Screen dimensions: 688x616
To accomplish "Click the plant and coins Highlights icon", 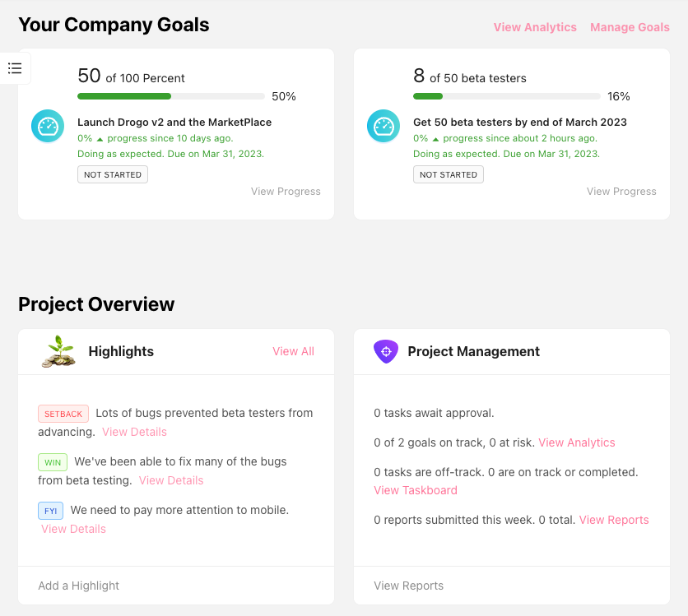I will (58, 351).
